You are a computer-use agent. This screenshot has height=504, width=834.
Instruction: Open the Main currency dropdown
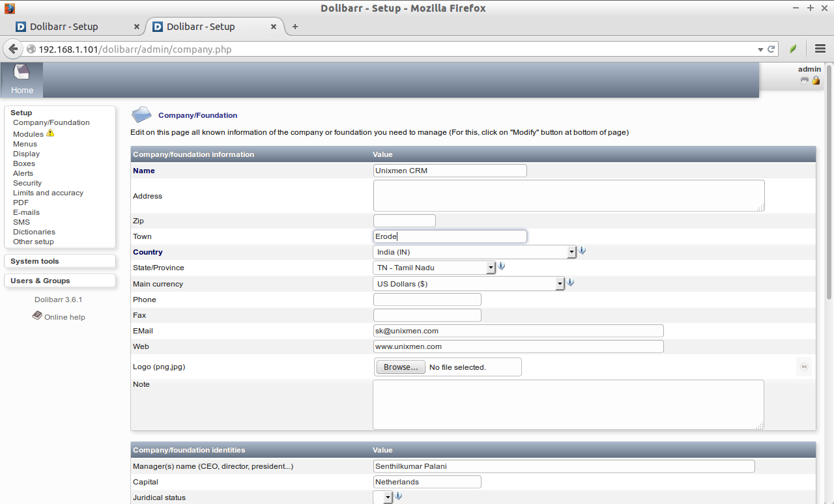coord(468,284)
